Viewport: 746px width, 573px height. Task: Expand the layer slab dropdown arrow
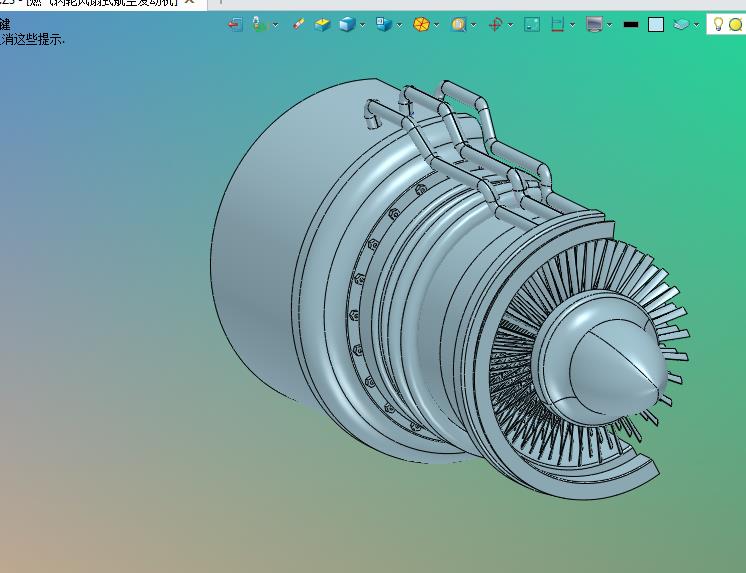point(697,25)
